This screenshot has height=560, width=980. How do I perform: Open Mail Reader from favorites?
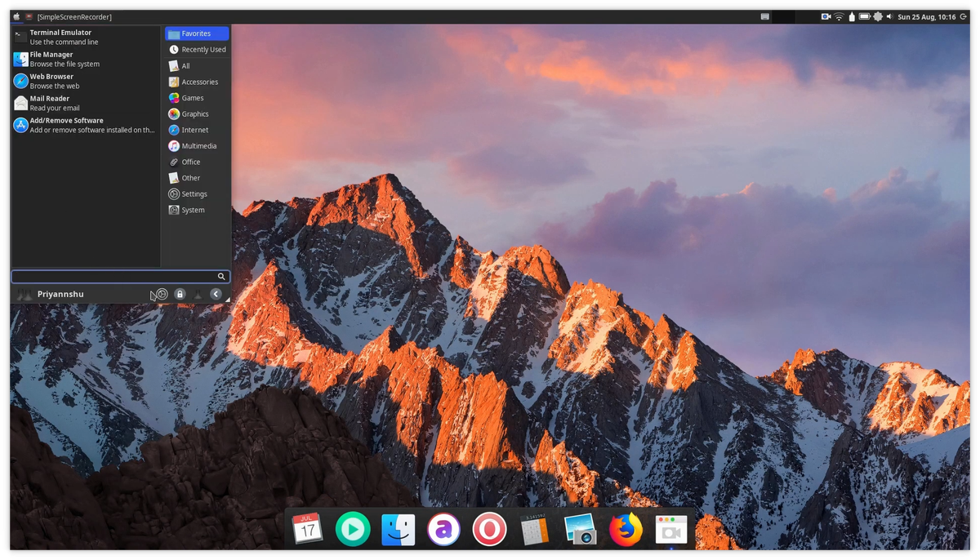[86, 103]
